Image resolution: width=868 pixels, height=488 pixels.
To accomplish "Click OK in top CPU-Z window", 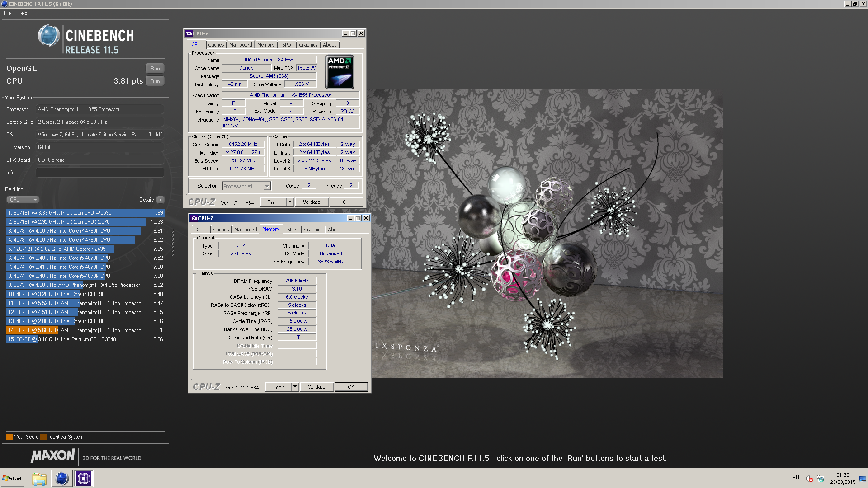I will (346, 202).
